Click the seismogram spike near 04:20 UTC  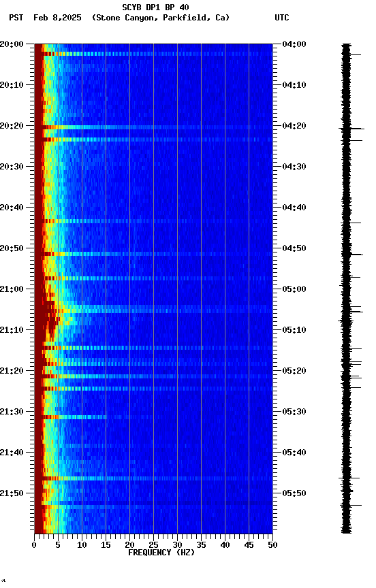[351, 129]
